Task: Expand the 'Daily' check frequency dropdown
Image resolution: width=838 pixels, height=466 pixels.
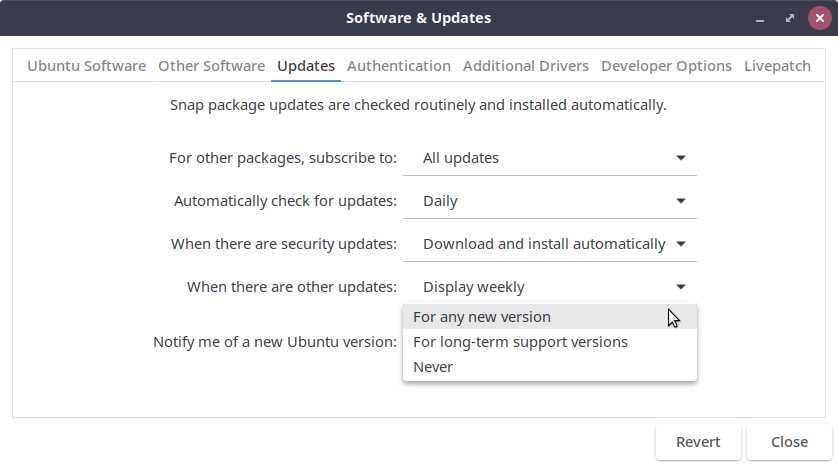Action: click(x=549, y=201)
